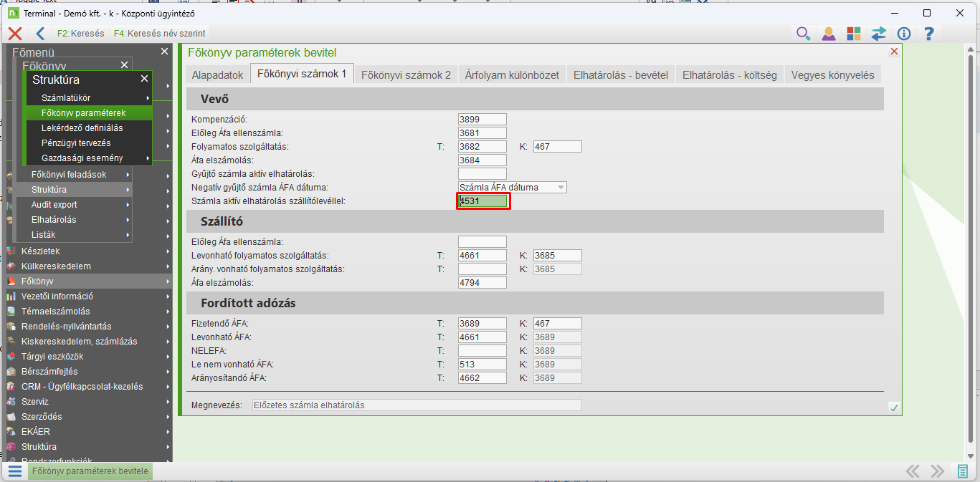Open the magnifier search icon
Screen dimensions: 980x482
pyautogui.click(x=803, y=34)
